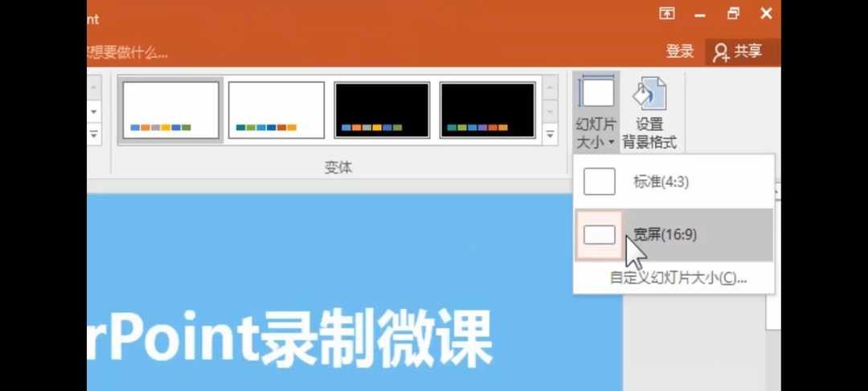Select the Standard (4:3) slide icon
Viewport: 868px width, 391px height.
pyautogui.click(x=599, y=182)
